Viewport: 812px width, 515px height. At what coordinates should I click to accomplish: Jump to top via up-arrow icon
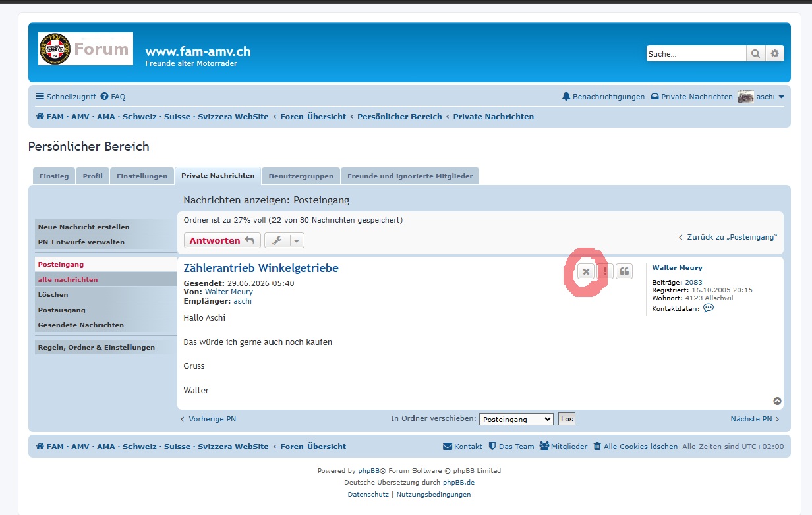point(777,401)
